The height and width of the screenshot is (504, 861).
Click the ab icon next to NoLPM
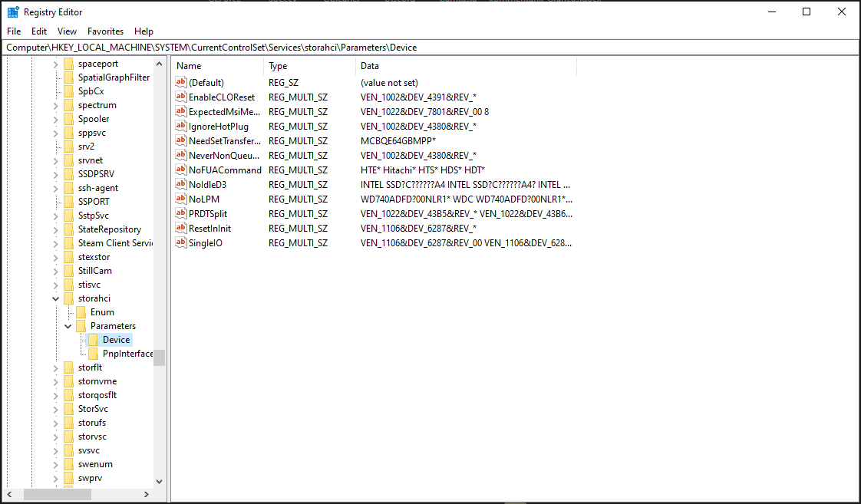[181, 199]
